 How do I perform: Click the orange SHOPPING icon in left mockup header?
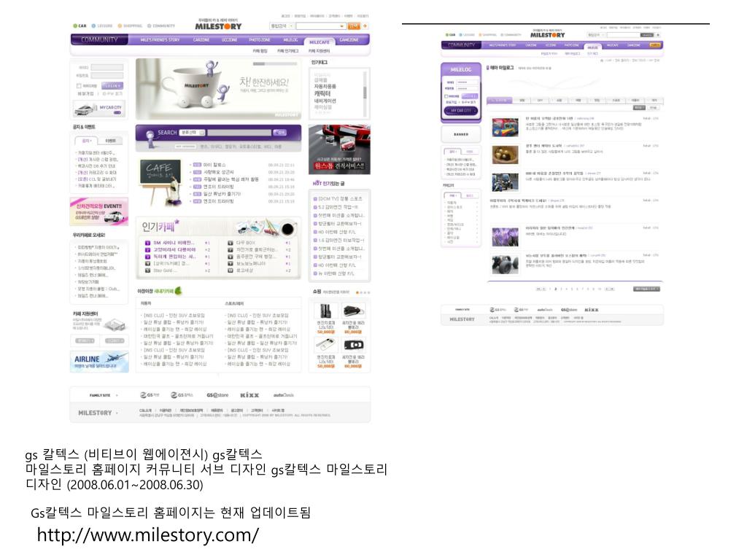click(x=120, y=26)
